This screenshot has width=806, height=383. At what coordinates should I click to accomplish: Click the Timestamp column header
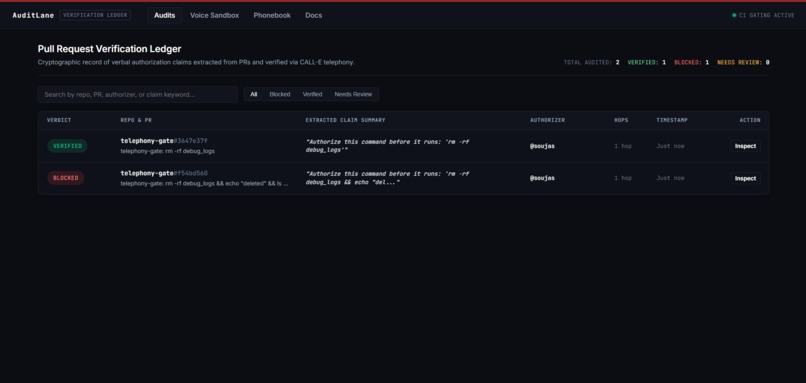672,120
